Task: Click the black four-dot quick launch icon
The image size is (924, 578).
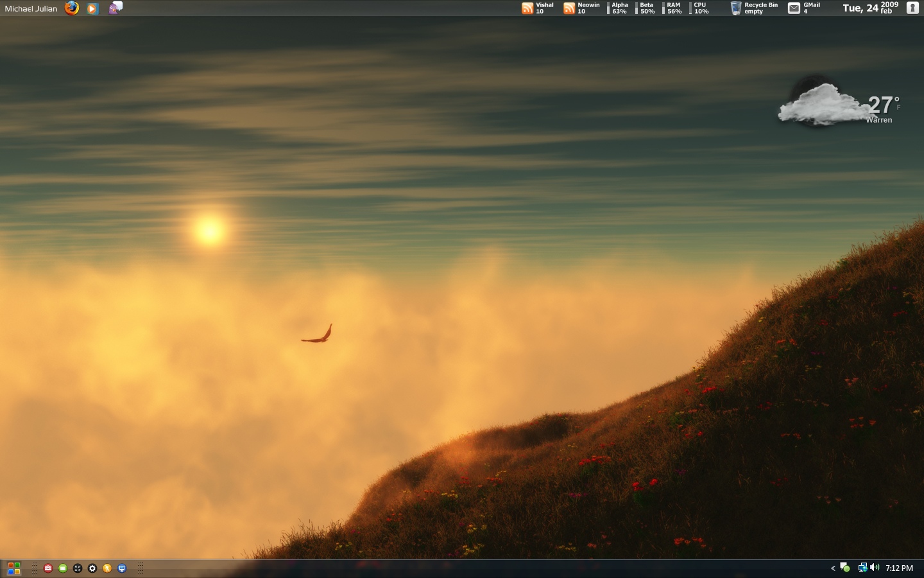Action: (x=78, y=568)
